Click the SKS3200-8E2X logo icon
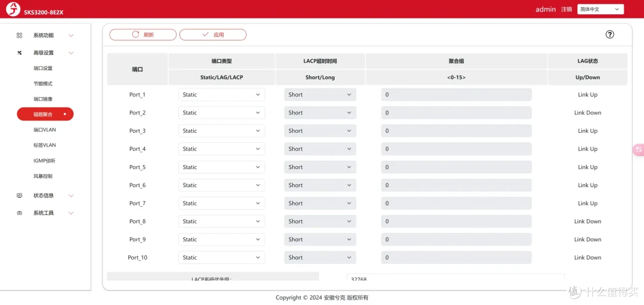644x305 pixels. pos(12,8)
